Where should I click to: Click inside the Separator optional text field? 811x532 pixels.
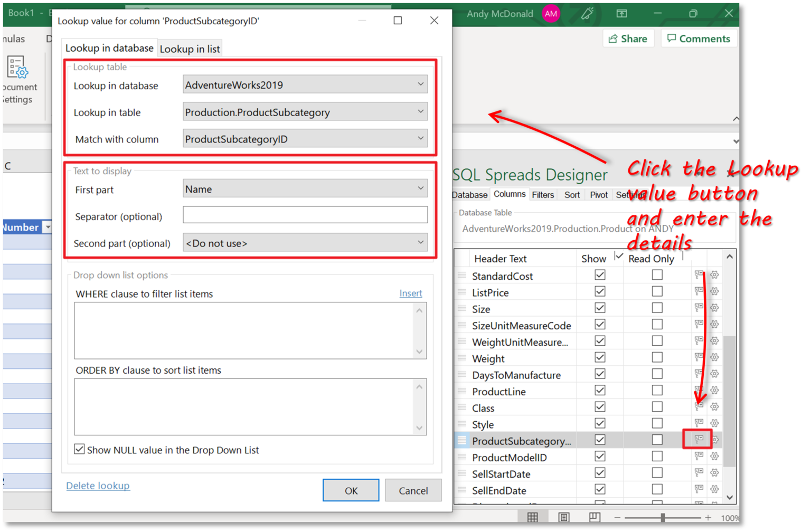(305, 215)
